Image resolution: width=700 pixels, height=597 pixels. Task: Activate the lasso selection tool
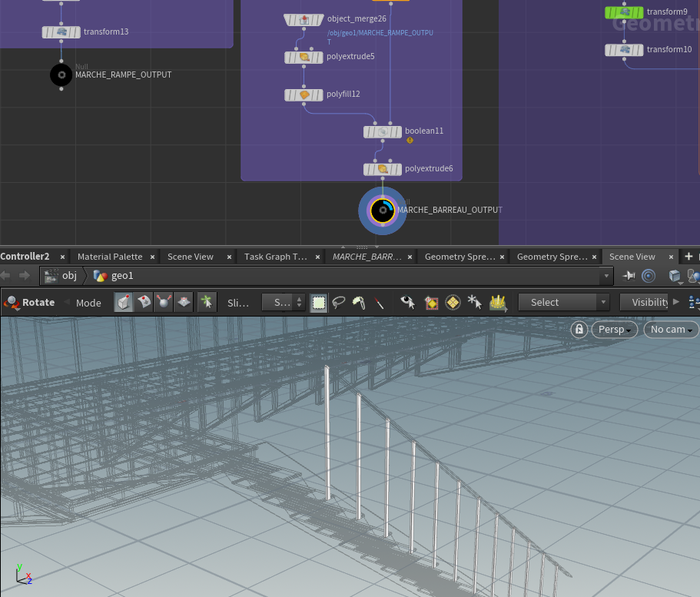pos(338,303)
